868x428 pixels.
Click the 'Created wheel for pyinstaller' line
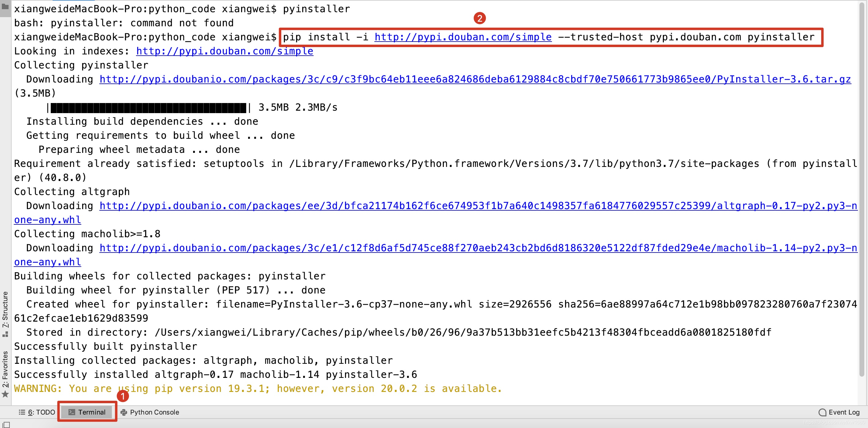click(x=436, y=312)
